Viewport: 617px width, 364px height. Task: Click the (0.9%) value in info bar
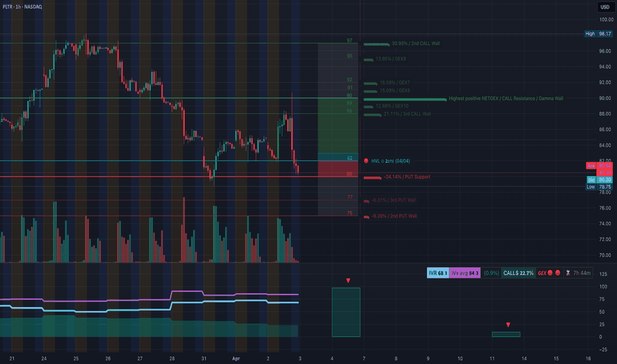point(491,273)
